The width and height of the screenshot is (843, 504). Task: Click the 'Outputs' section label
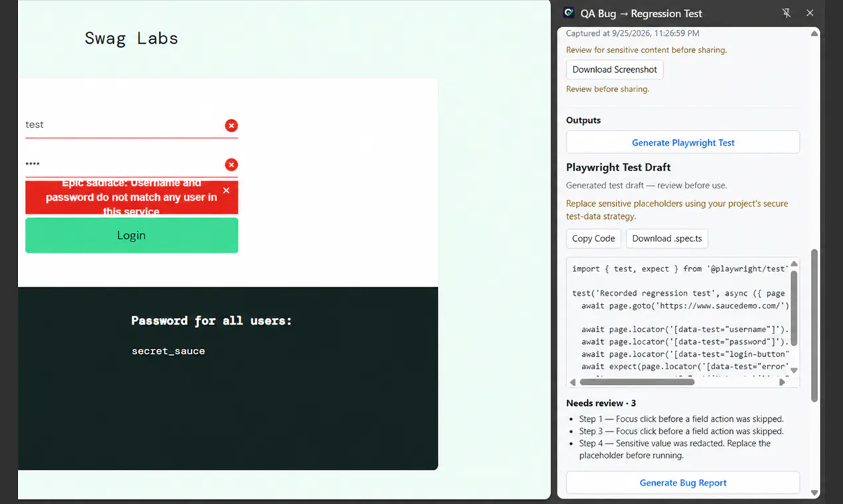583,120
